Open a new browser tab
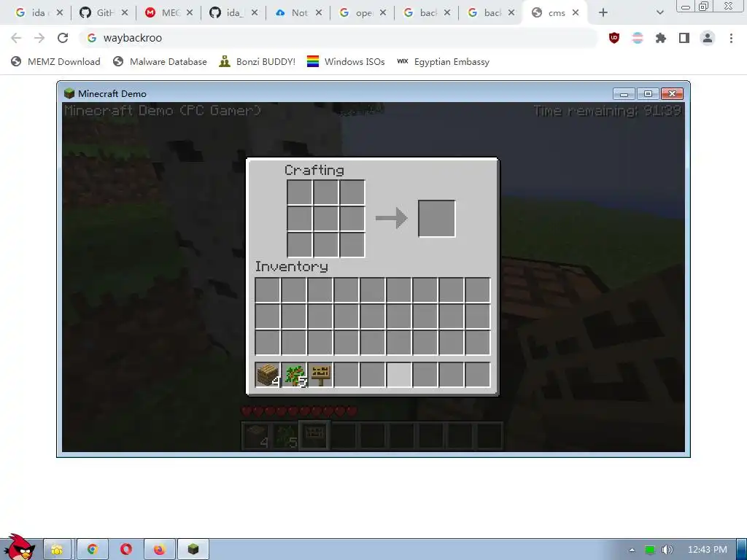 click(x=603, y=13)
